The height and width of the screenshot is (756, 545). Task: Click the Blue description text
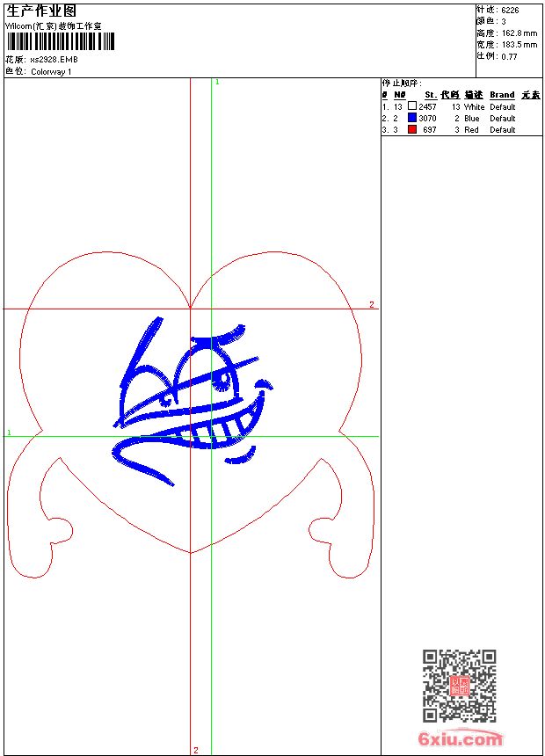coord(472,119)
